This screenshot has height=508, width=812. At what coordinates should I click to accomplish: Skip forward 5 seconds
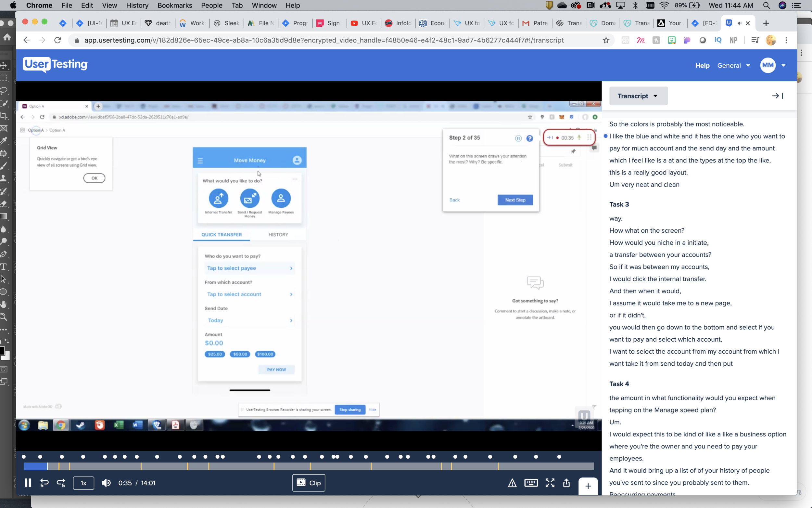click(x=61, y=483)
